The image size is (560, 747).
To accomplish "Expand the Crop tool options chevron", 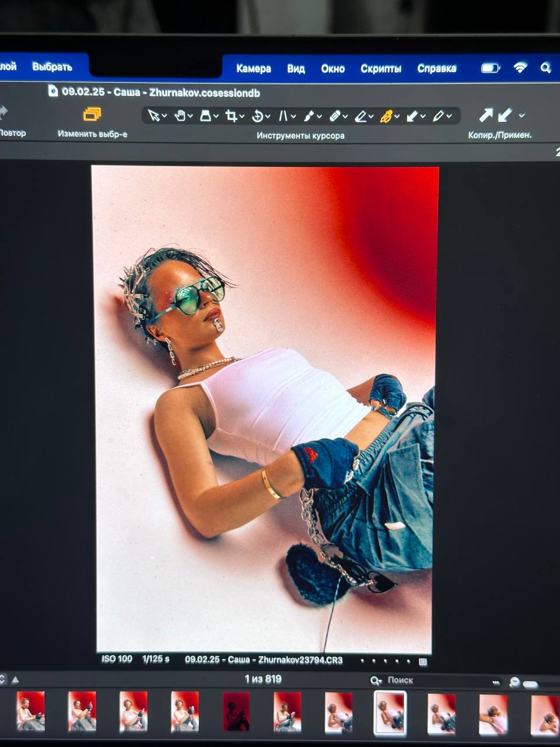I will tap(242, 117).
